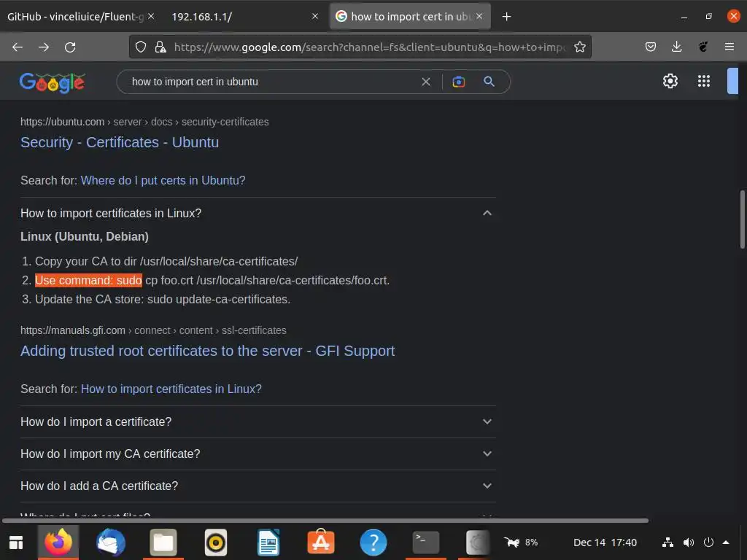Open the Help application

pos(373,542)
